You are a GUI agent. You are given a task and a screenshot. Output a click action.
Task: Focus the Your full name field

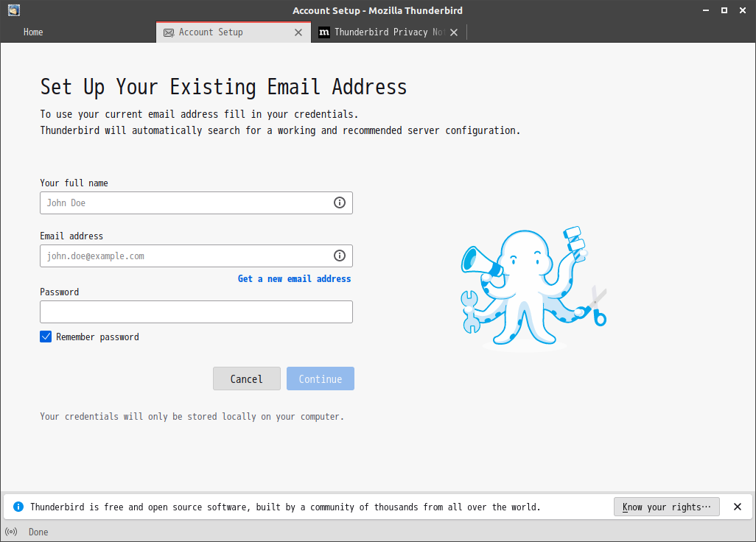point(196,203)
